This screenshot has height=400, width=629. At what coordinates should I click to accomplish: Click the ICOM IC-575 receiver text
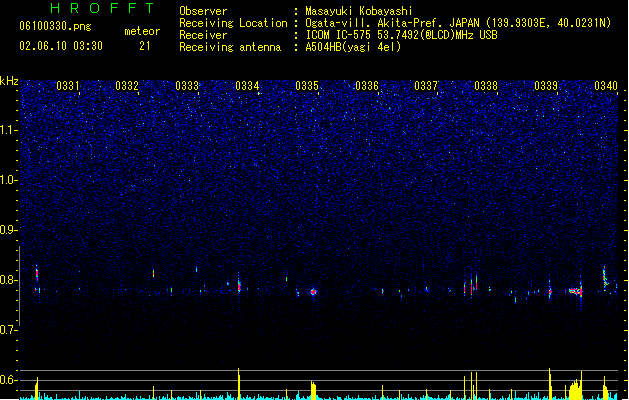402,35
